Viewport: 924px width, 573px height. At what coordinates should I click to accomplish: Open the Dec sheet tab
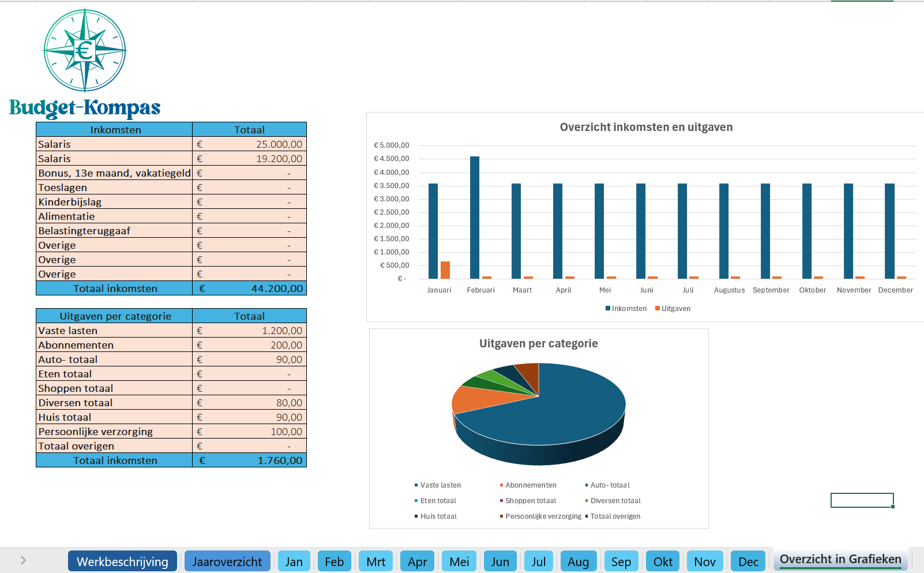748,561
